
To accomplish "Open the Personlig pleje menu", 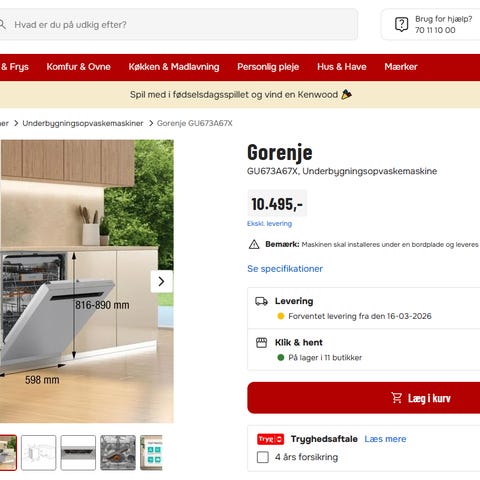I will [268, 67].
